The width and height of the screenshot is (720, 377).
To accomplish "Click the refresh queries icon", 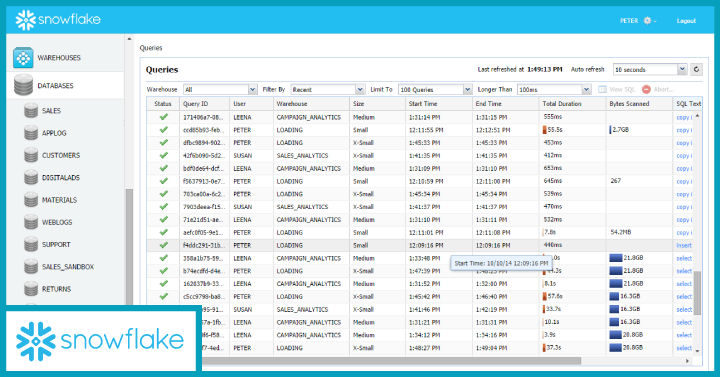I will [696, 69].
